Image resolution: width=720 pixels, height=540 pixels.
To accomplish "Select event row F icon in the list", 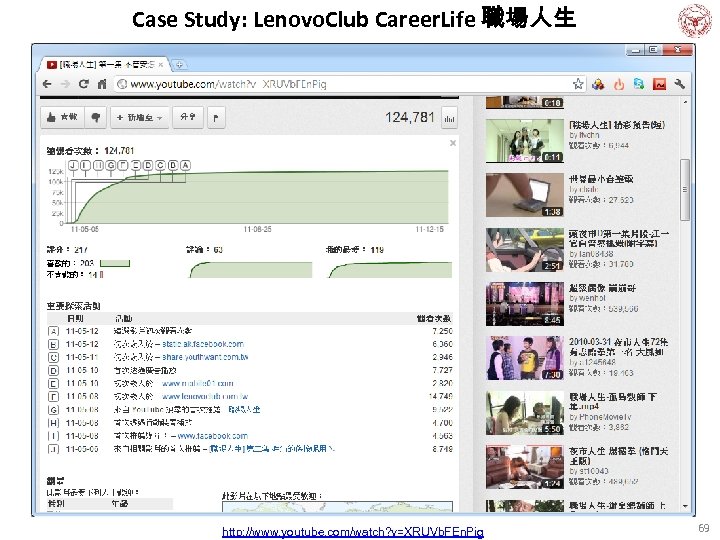I will coord(53,396).
